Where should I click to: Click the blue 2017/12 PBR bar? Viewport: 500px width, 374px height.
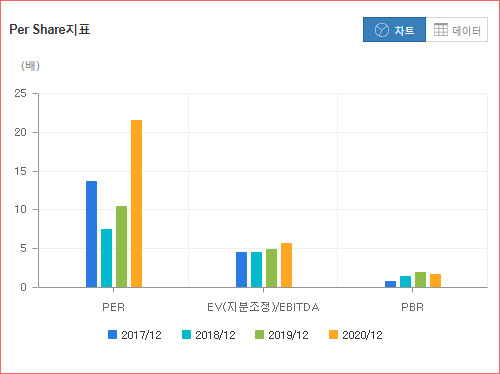tap(390, 284)
